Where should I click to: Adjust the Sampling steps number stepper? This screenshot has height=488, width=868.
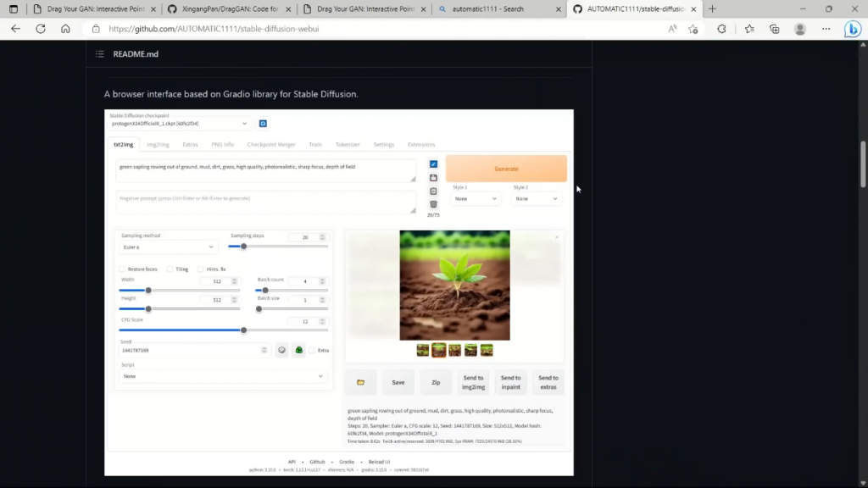coord(322,237)
